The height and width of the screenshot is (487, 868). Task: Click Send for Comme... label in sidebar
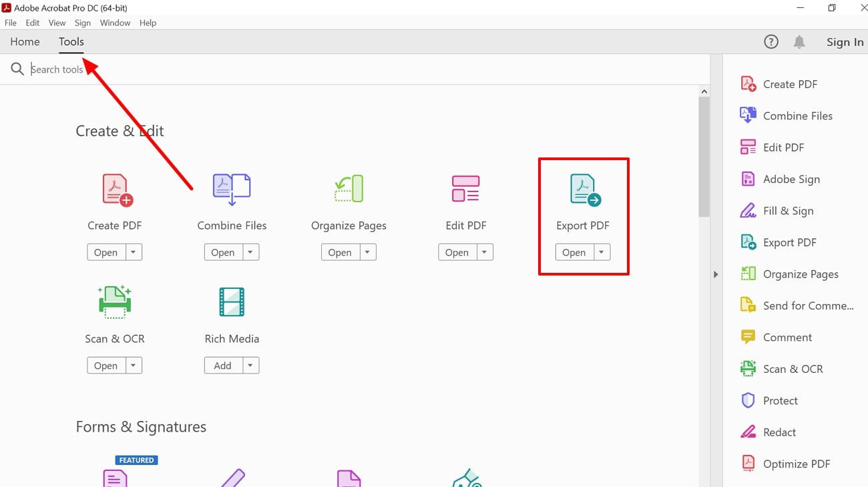click(809, 306)
